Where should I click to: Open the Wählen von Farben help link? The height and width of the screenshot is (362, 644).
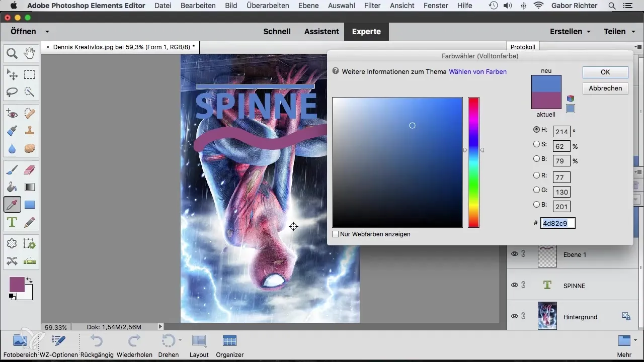coord(477,71)
